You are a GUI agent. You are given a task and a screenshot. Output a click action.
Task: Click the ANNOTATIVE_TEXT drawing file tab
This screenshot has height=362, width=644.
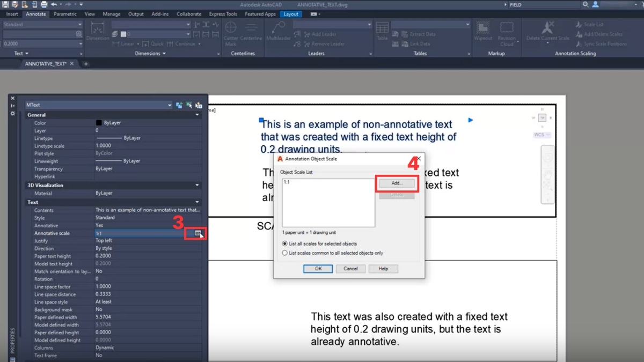click(46, 64)
